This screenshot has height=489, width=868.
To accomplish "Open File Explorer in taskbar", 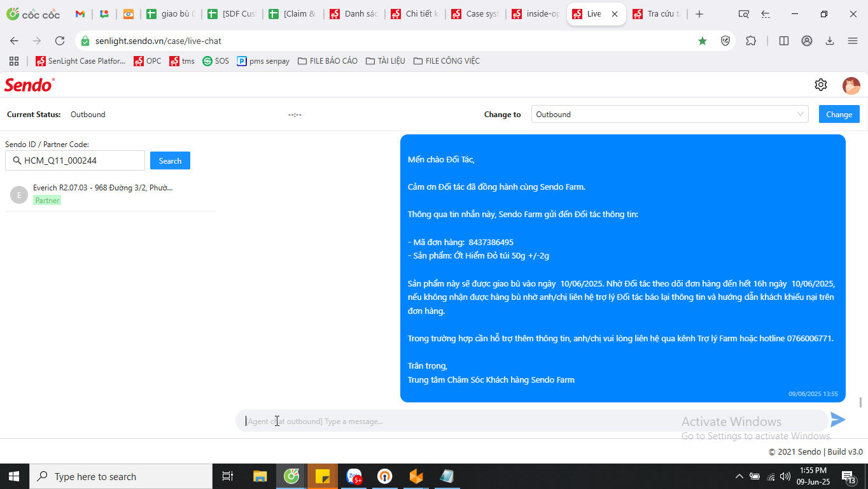I will [x=260, y=476].
